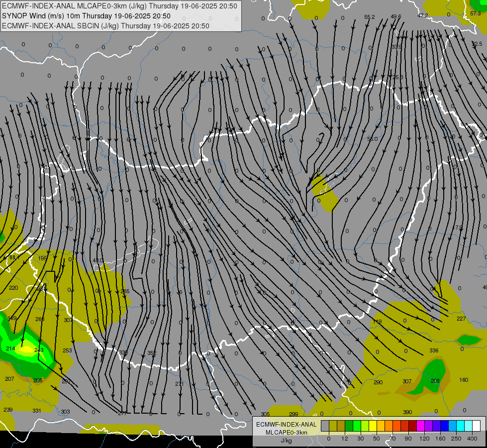Pick the brownish-gold legend swatch before 12
Viewport: 487px width, 448px height.
click(341, 426)
